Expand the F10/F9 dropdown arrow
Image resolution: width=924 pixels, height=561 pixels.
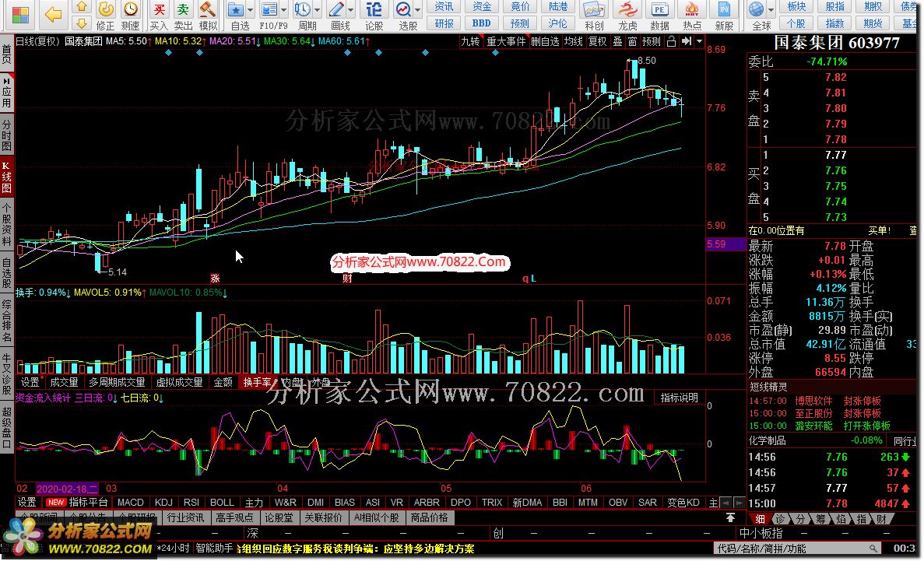pos(283,10)
